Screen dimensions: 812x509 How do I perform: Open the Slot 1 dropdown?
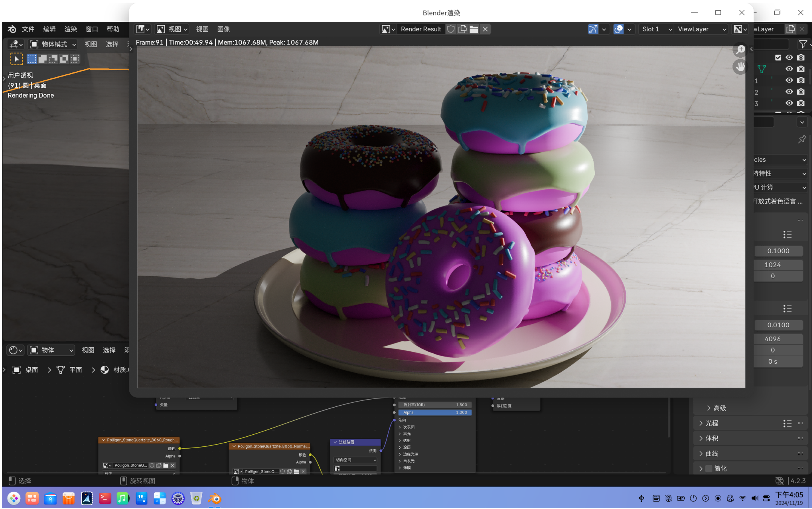click(x=656, y=29)
